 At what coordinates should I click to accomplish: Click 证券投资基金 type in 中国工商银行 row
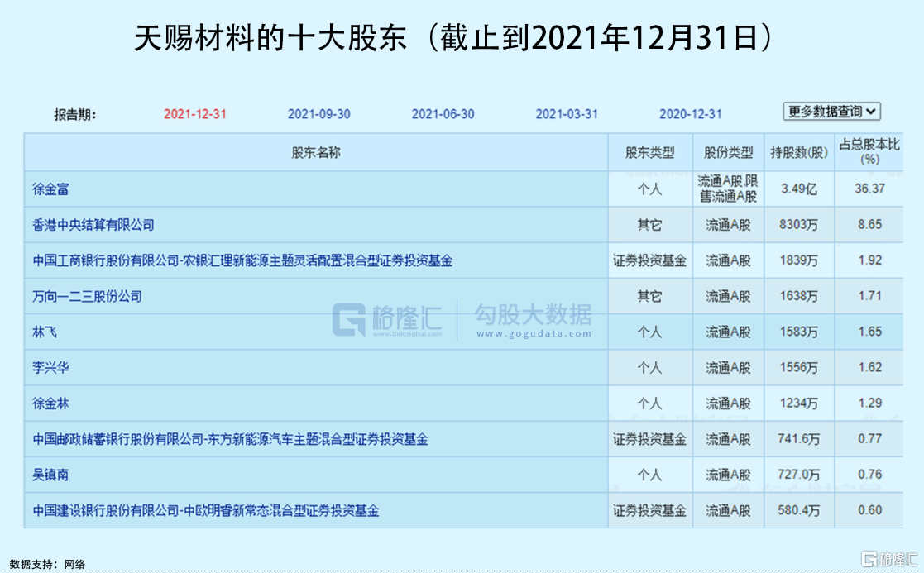650,261
